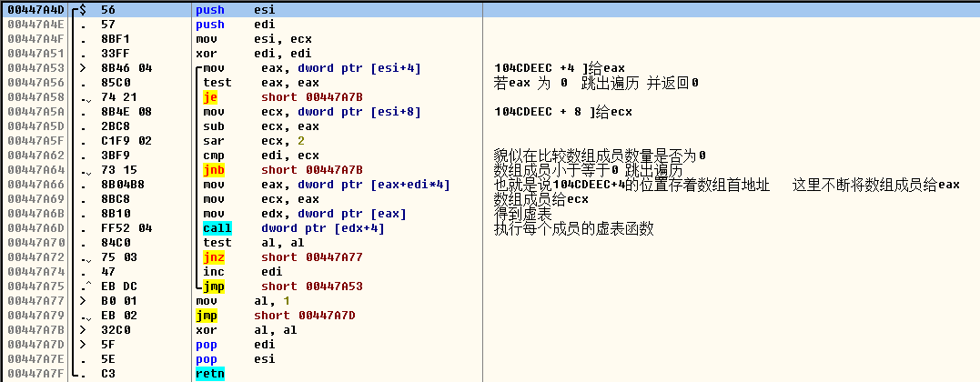Select the 'test eax, eax' instruction
The height and width of the screenshot is (382, 980).
click(260, 83)
